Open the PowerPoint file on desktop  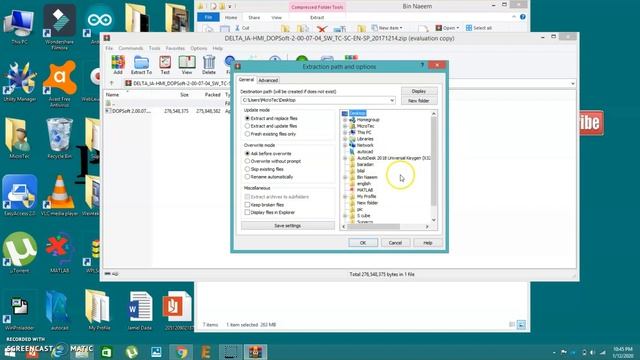(178, 310)
